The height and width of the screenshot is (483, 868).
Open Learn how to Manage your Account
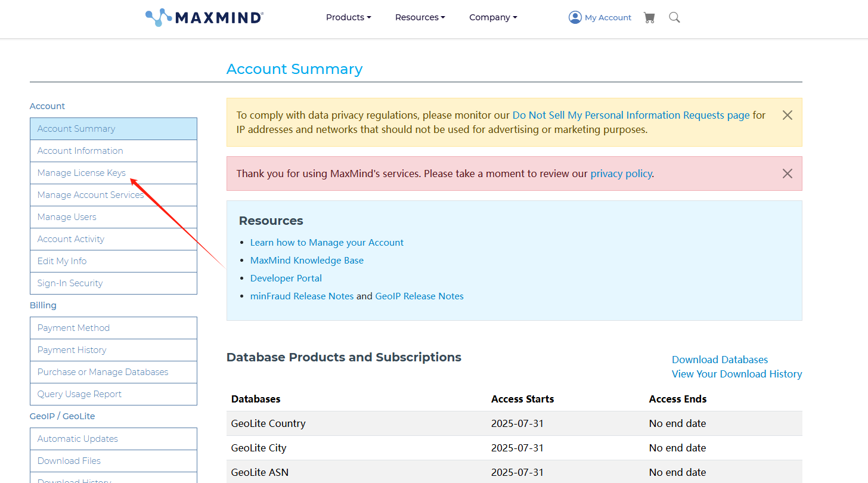[x=327, y=243]
